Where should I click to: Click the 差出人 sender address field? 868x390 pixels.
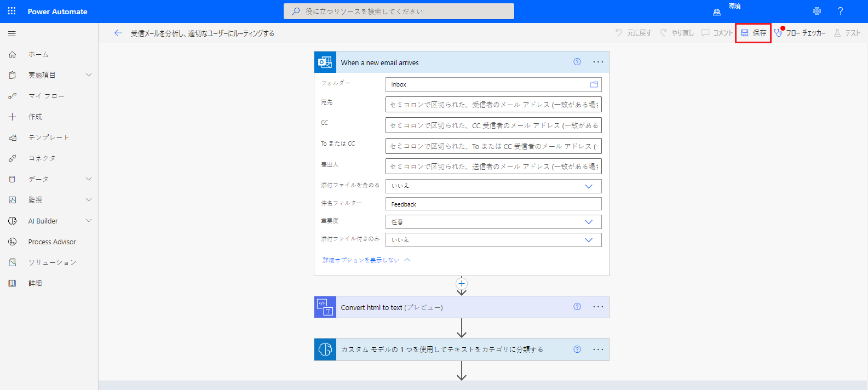point(493,167)
